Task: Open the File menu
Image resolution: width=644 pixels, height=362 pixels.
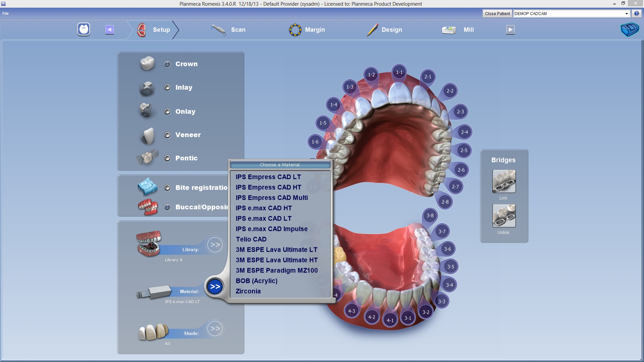Action: 5,13
